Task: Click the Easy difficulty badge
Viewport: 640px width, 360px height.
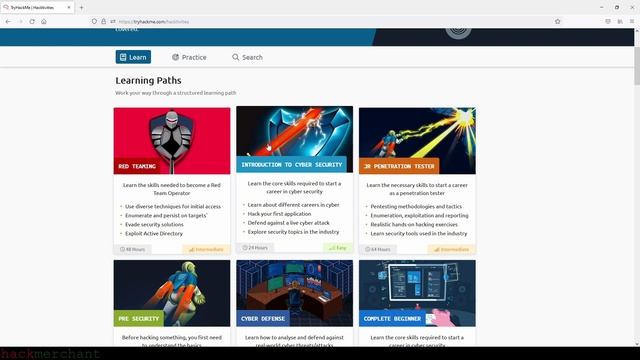Action: (x=338, y=247)
